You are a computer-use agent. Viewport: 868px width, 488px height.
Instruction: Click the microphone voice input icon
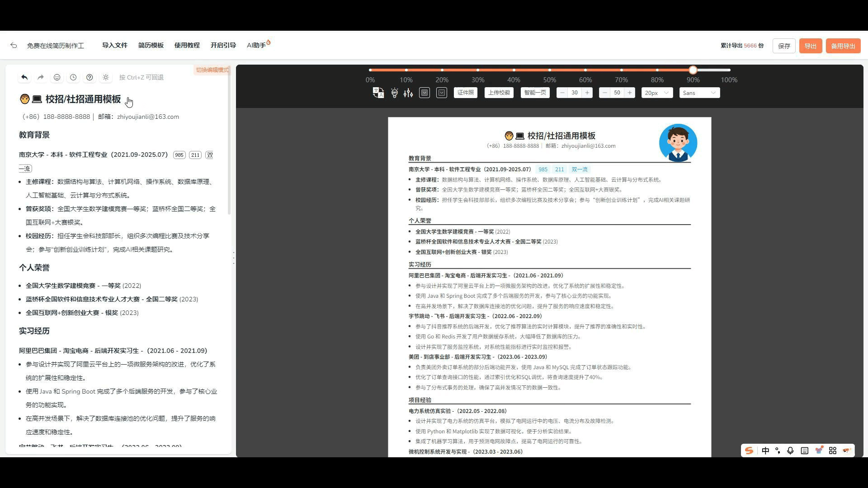point(790,451)
